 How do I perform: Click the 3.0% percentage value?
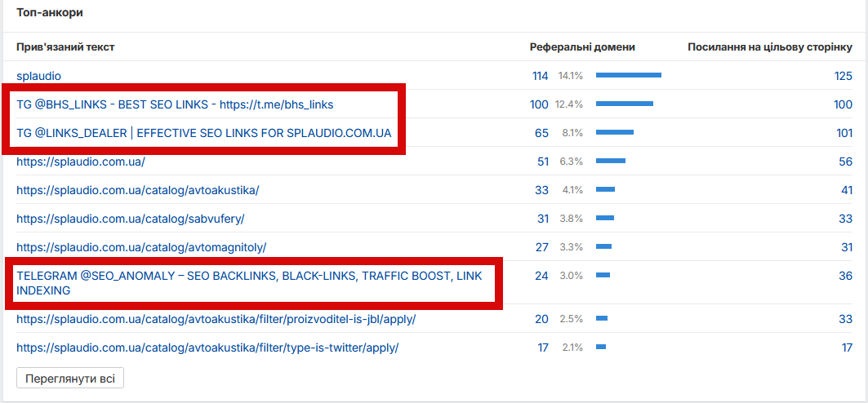click(x=572, y=276)
